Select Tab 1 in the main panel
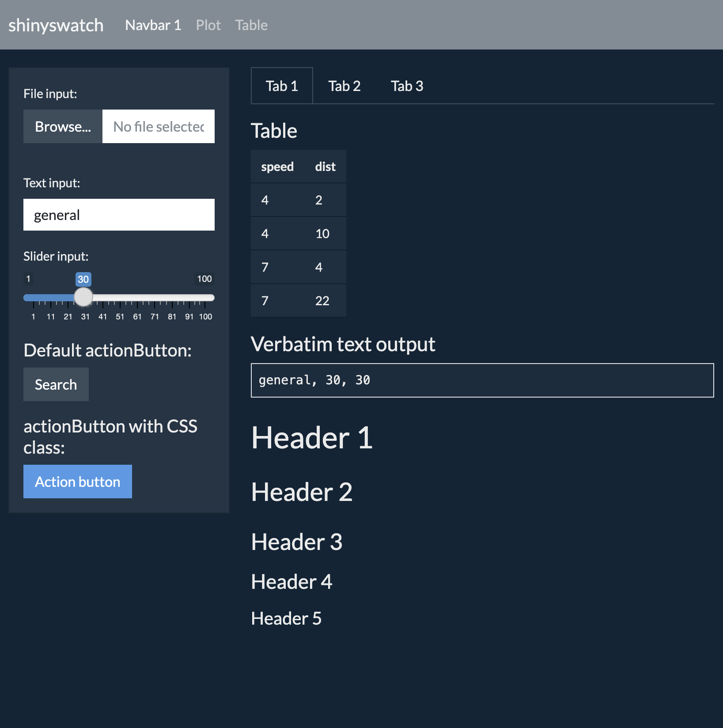The image size is (723, 728). click(x=282, y=86)
